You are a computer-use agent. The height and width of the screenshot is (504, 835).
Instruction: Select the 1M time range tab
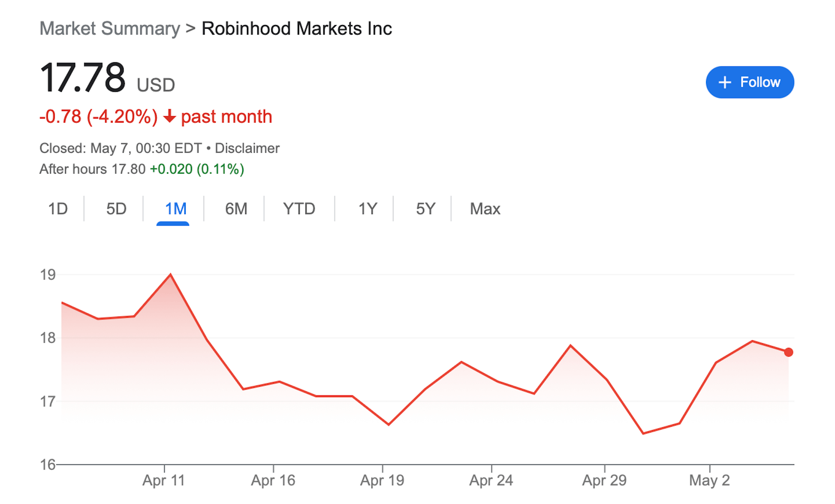(x=175, y=209)
